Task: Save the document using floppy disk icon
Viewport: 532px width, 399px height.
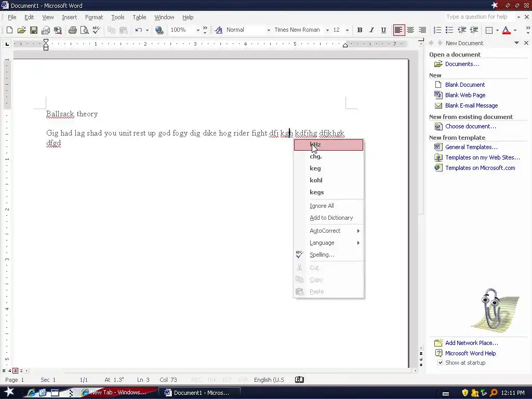Action: [34, 30]
